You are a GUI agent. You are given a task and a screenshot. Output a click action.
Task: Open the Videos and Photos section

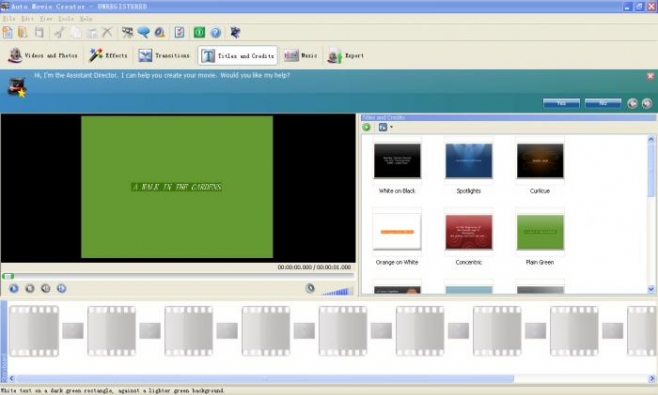click(43, 55)
